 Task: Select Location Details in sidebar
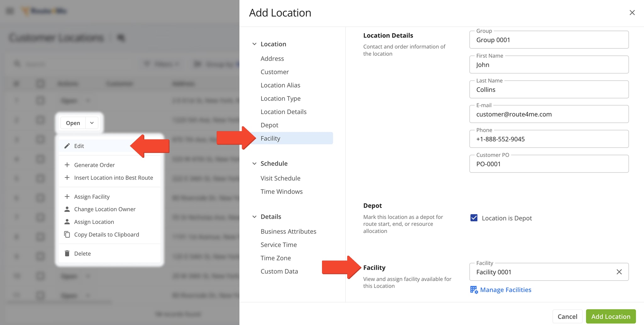click(283, 112)
